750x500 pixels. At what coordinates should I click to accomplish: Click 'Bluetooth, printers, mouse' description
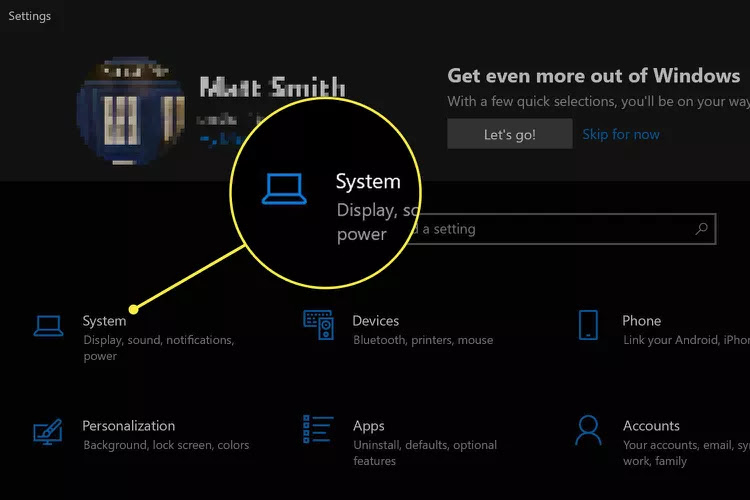click(x=423, y=340)
